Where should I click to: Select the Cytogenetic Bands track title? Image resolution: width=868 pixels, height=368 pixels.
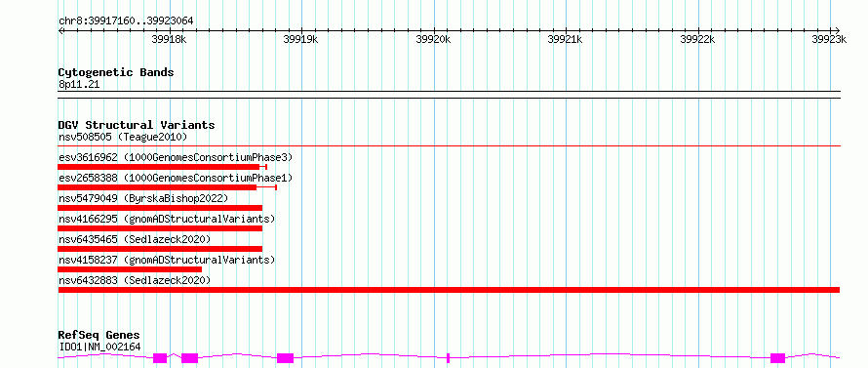tap(116, 72)
